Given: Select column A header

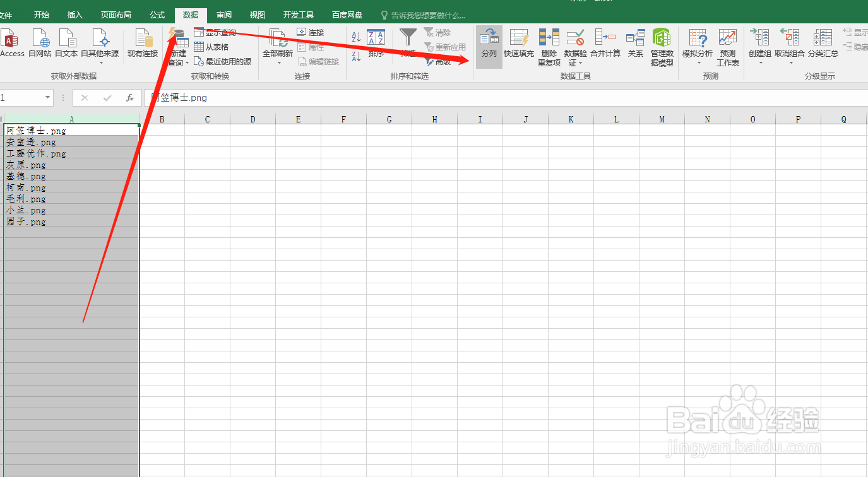Looking at the screenshot, I should click(x=72, y=119).
